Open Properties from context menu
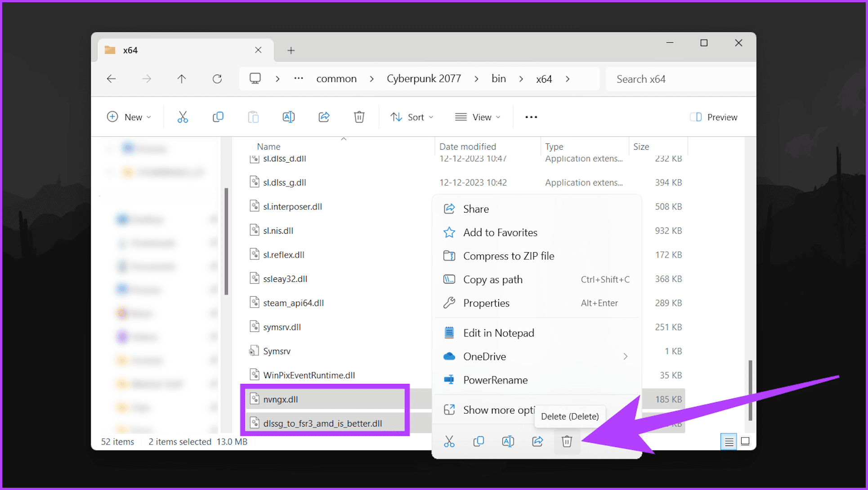This screenshot has height=490, width=868. 486,303
